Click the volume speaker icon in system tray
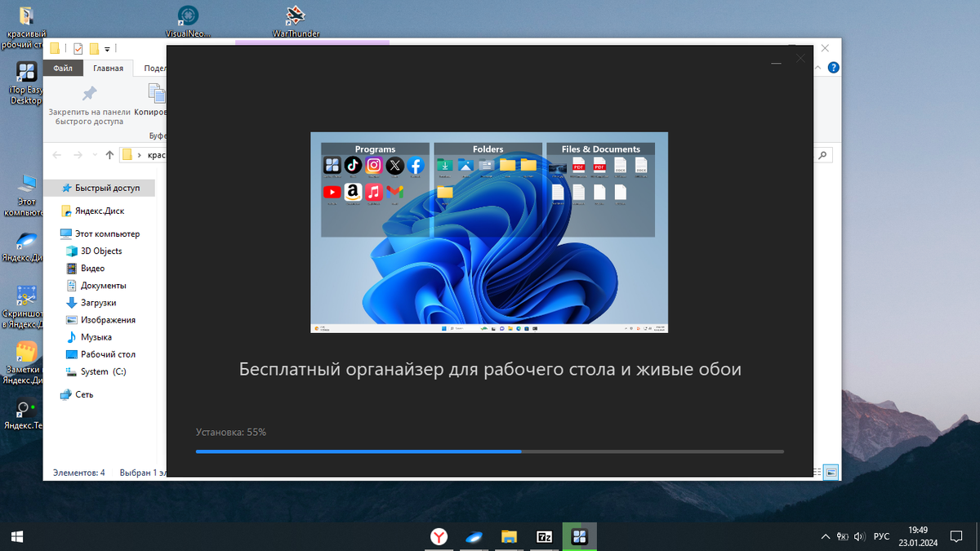The height and width of the screenshot is (551, 980). 858,536
